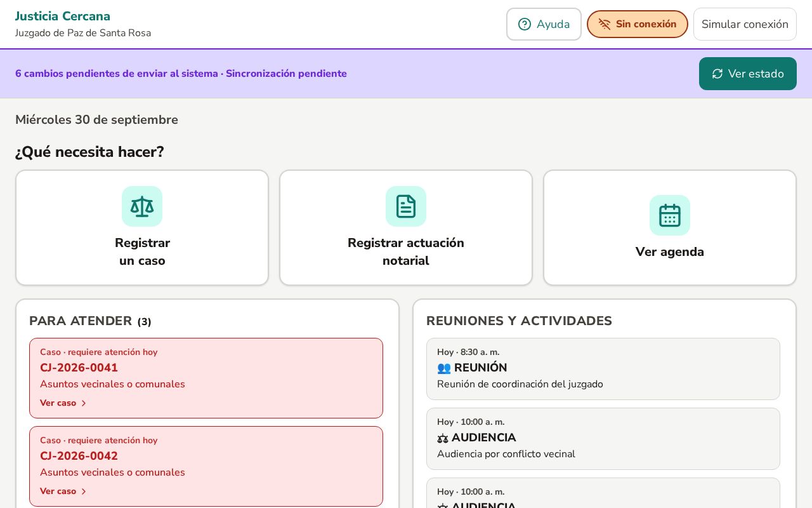Click the REUNIONES Y ACTIVIDADES heading

(519, 321)
